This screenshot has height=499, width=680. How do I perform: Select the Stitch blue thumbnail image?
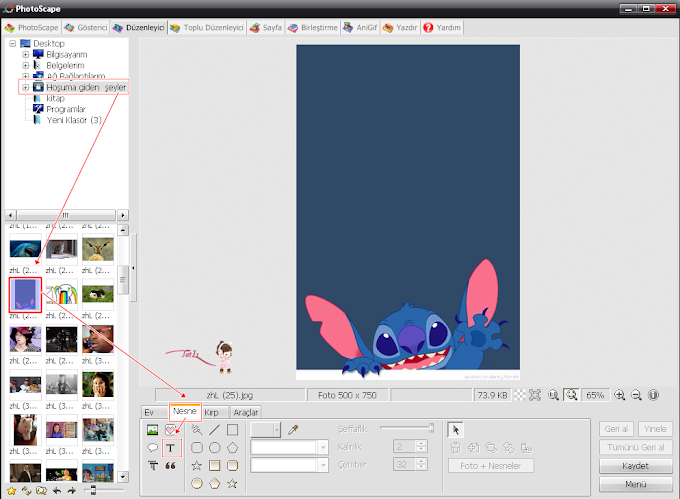click(25, 294)
